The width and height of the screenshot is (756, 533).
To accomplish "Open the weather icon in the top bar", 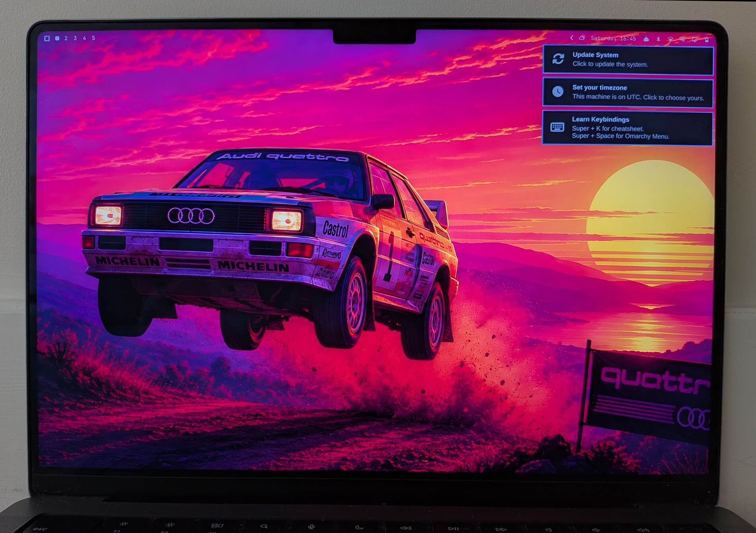I will coord(582,38).
